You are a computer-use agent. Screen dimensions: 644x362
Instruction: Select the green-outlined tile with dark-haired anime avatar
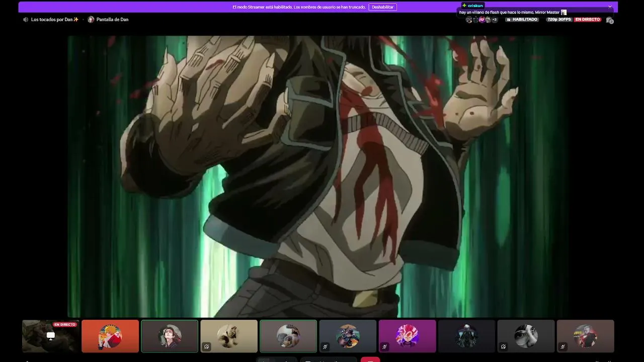pyautogui.click(x=170, y=336)
